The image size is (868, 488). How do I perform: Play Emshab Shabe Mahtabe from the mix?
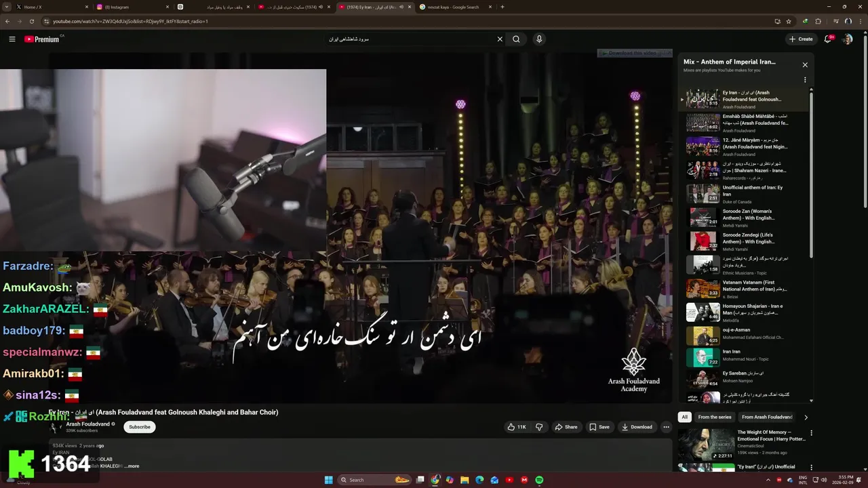coord(746,123)
